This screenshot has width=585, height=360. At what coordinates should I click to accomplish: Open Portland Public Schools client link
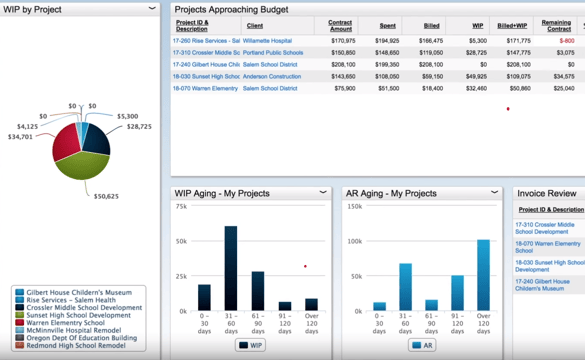(273, 53)
